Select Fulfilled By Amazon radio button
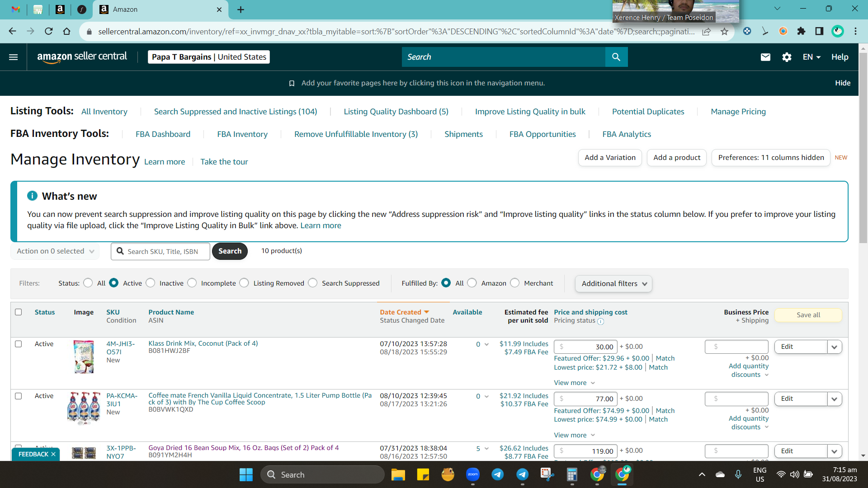Image resolution: width=868 pixels, height=488 pixels. [x=472, y=283]
